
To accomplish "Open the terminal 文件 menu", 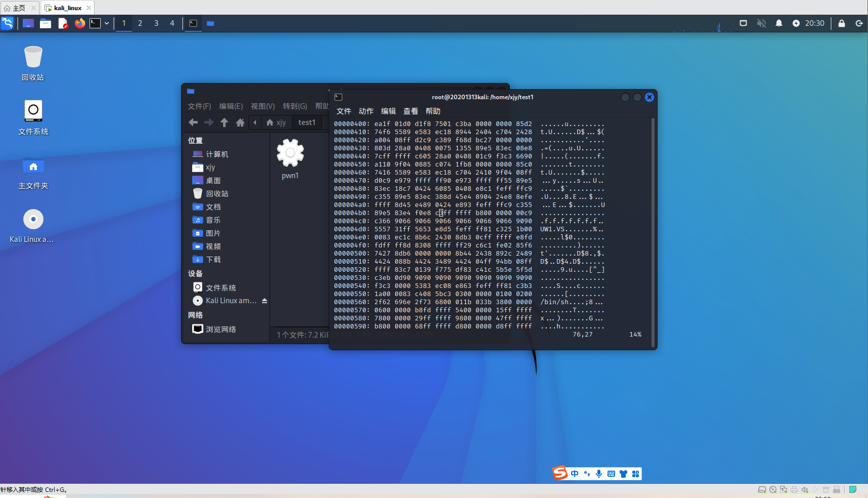I will (x=344, y=111).
